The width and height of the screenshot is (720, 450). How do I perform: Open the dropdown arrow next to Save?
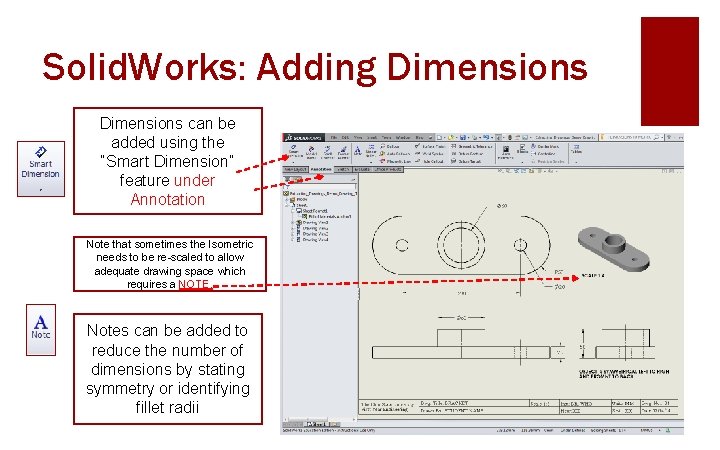(x=468, y=137)
